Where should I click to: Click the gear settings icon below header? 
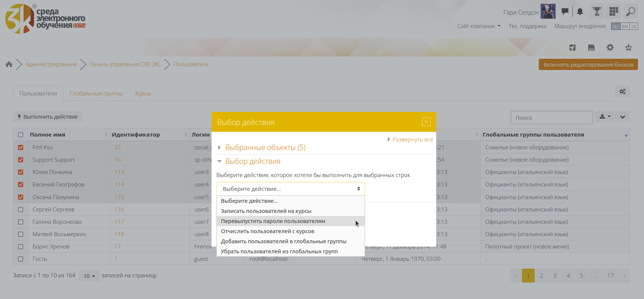point(610,48)
